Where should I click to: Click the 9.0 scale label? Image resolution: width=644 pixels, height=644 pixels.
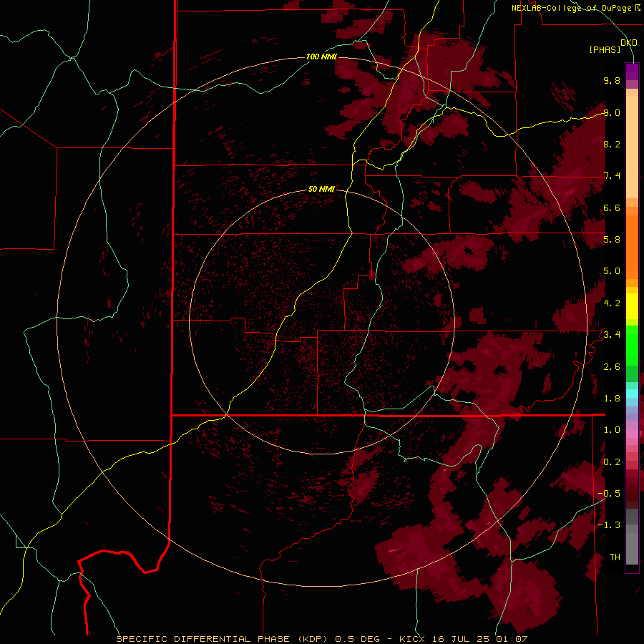pos(612,112)
